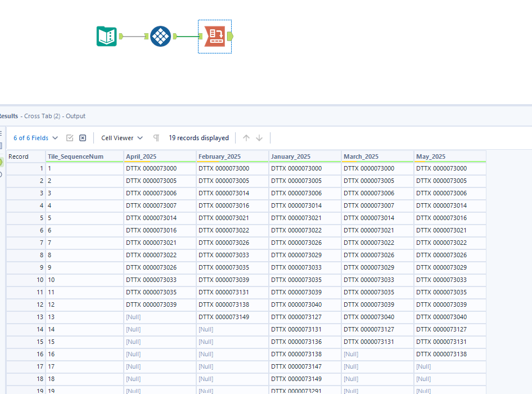Click the 6 of 6 Fields link

[x=31, y=138]
